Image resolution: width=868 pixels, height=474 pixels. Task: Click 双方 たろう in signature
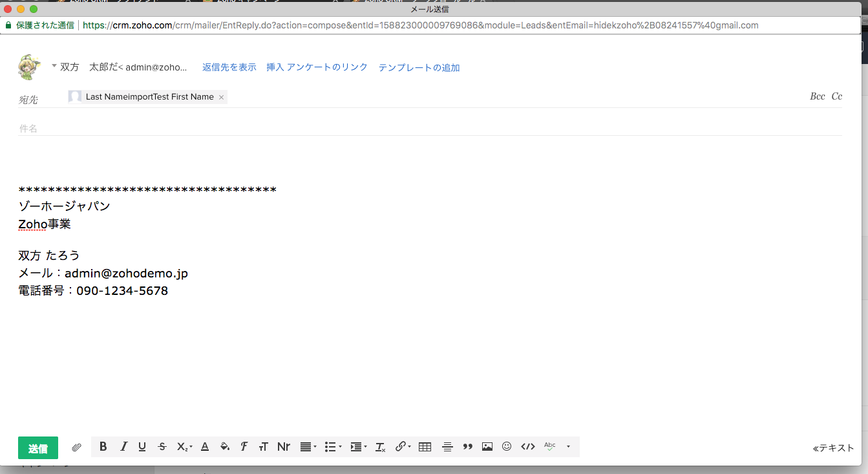49,255
